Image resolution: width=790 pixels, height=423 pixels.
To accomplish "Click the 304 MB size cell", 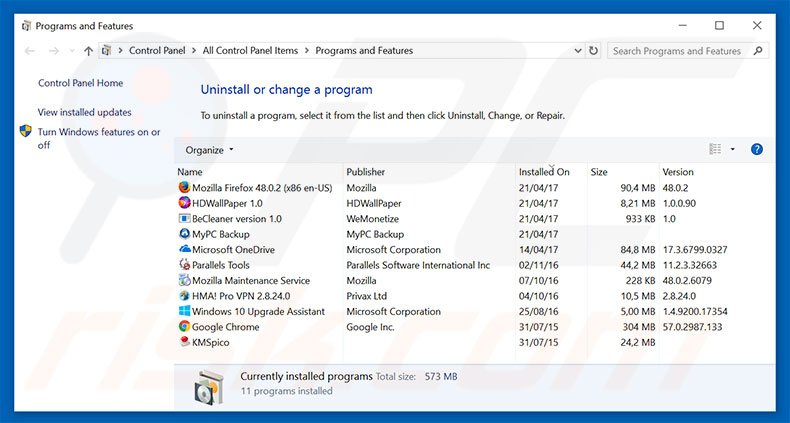I will coord(638,327).
